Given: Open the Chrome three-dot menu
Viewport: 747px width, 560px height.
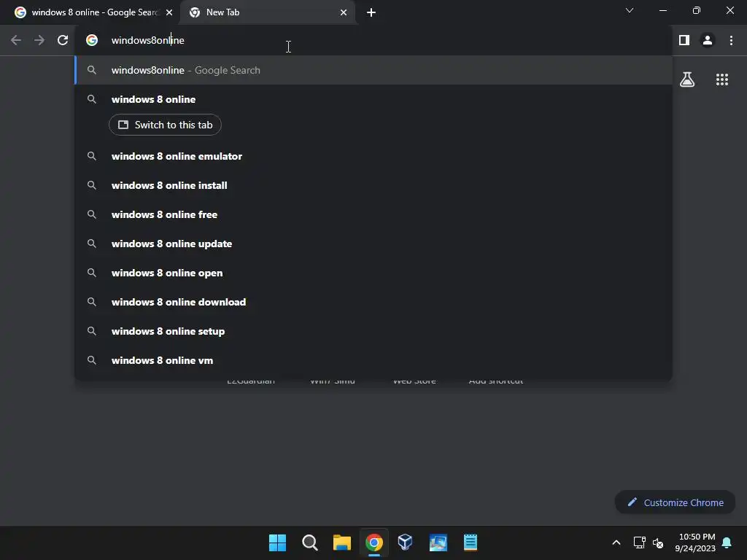Looking at the screenshot, I should (x=731, y=41).
